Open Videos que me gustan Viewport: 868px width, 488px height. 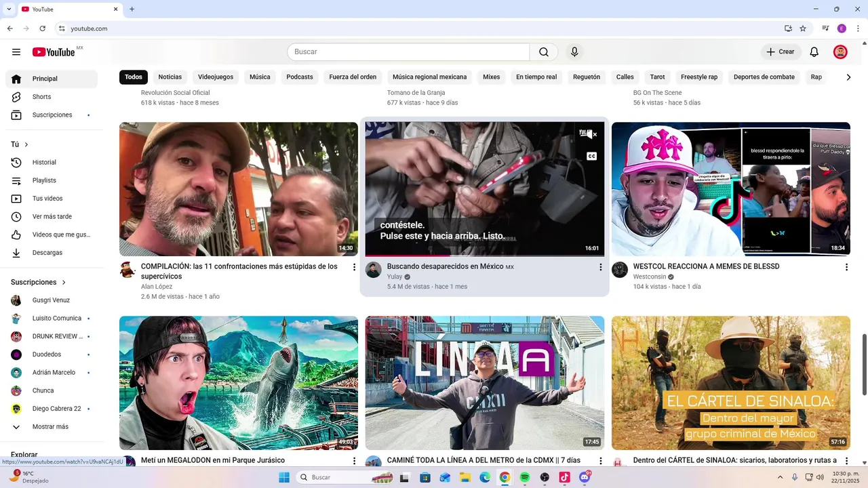[x=52, y=235]
